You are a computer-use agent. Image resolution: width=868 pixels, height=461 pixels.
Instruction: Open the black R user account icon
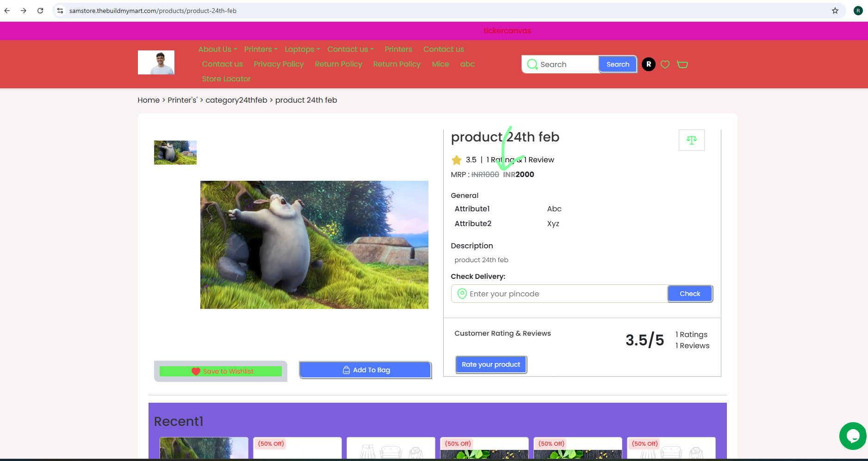coord(649,64)
